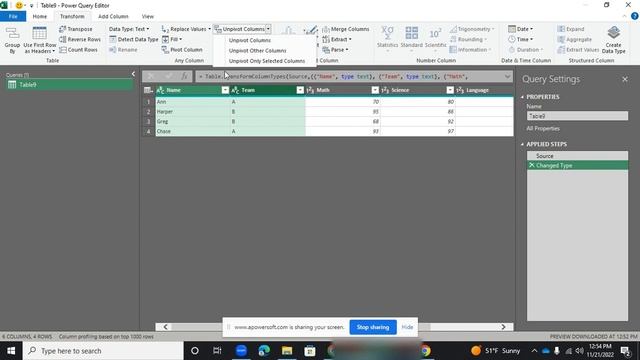The image size is (640, 360).
Task: Open Task View on taskbar
Action: click(217, 351)
